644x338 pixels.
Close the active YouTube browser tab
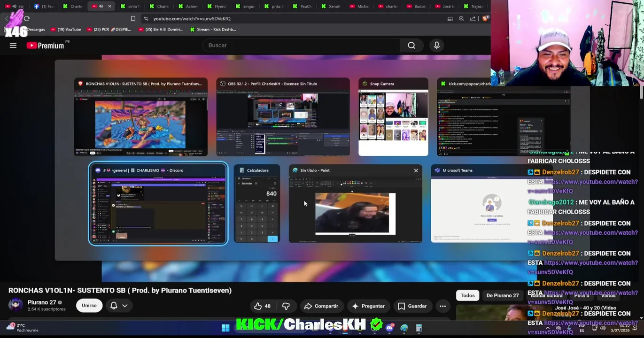coord(109,6)
